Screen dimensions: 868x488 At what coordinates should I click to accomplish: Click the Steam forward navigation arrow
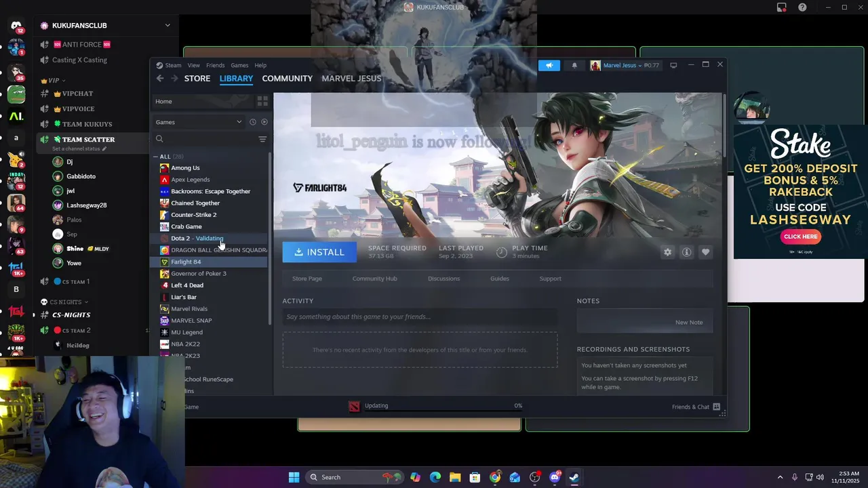[174, 79]
